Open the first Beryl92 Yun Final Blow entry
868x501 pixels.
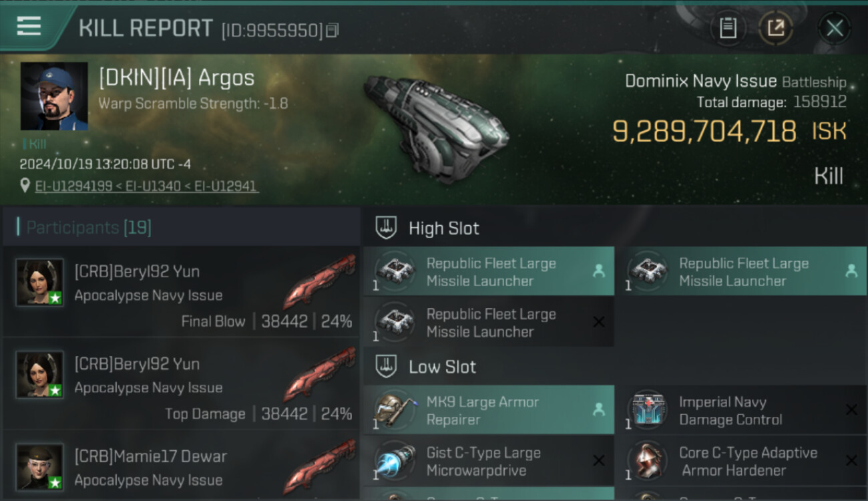click(x=181, y=291)
